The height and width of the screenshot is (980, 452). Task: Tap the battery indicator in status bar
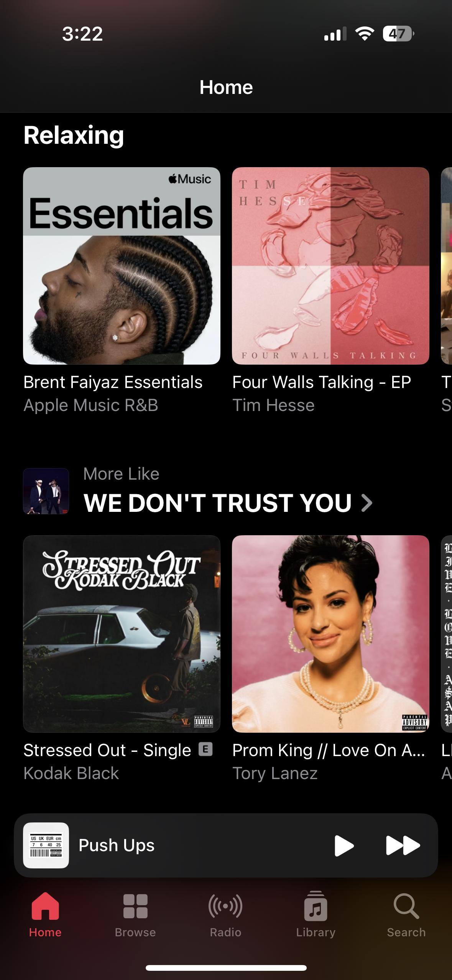click(398, 34)
